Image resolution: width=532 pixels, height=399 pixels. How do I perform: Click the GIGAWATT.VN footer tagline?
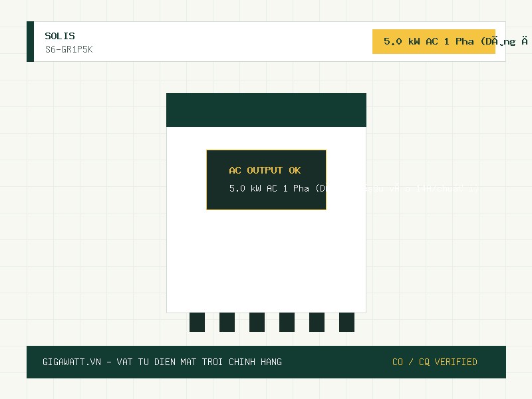[162, 362]
